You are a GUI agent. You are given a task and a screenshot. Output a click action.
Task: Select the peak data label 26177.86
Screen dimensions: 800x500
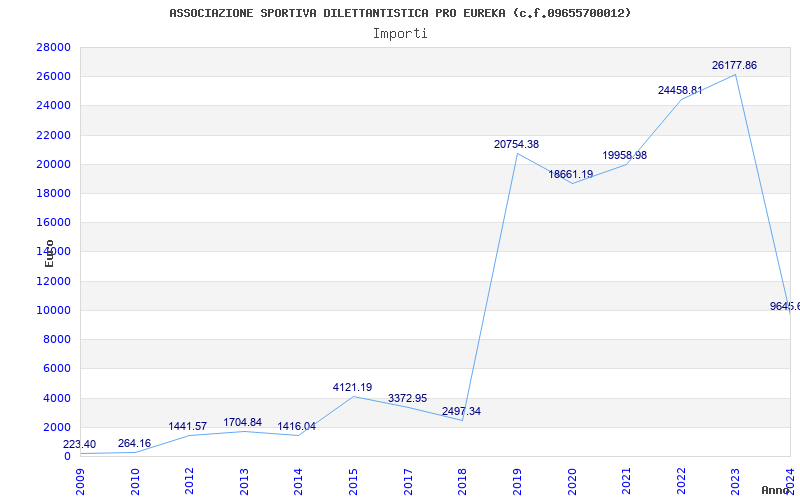point(734,65)
